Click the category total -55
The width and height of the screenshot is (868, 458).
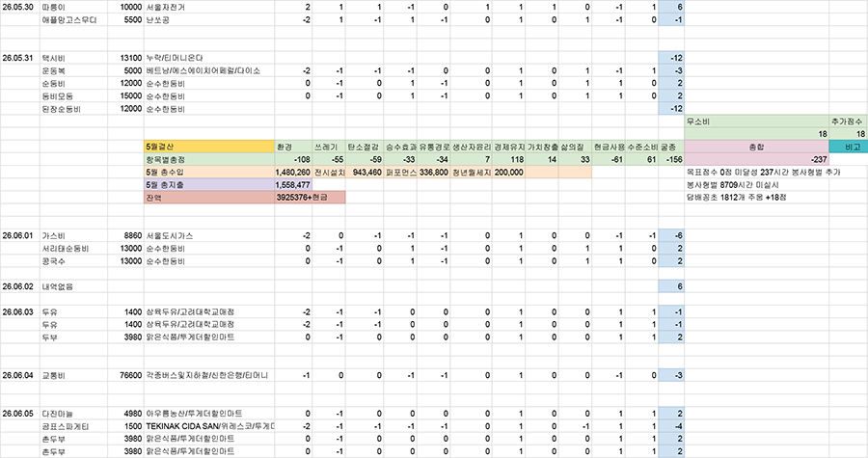330,159
